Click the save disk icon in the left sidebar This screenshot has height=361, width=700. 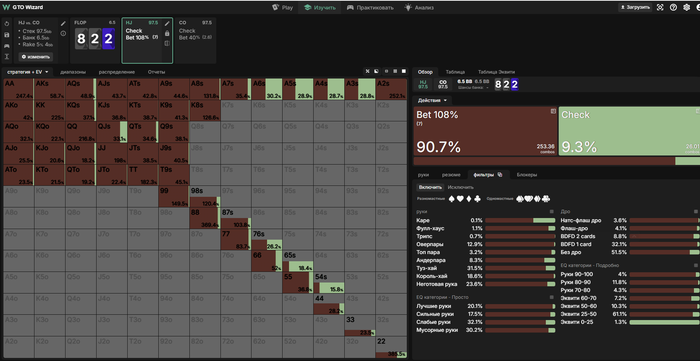(7, 35)
